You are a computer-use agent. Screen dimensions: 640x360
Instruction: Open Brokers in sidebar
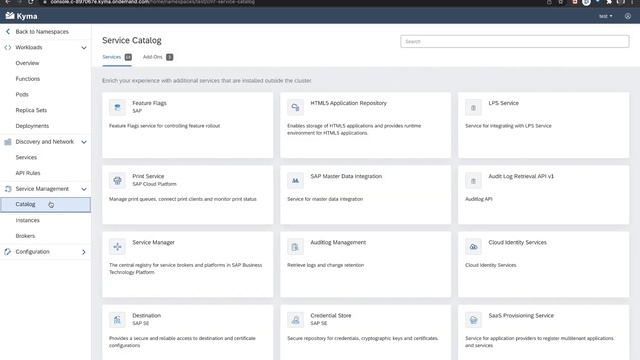[25, 236]
